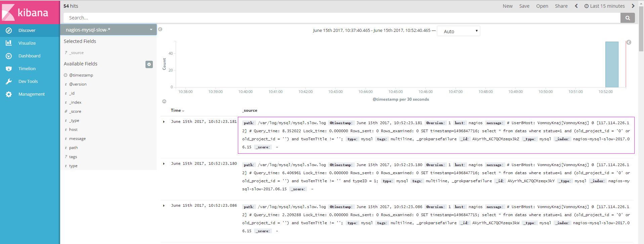The width and height of the screenshot is (644, 244).
Task: Collapse the field sidebar with arrow
Action: point(160,29)
